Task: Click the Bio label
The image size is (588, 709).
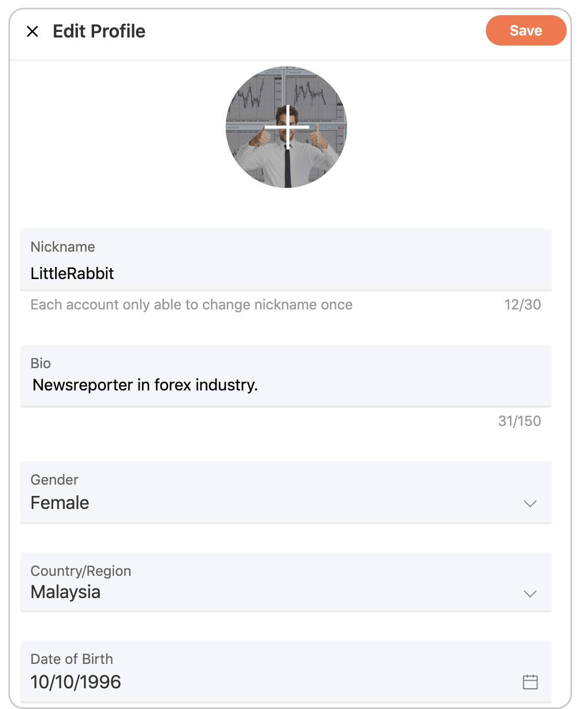Action: pos(40,363)
